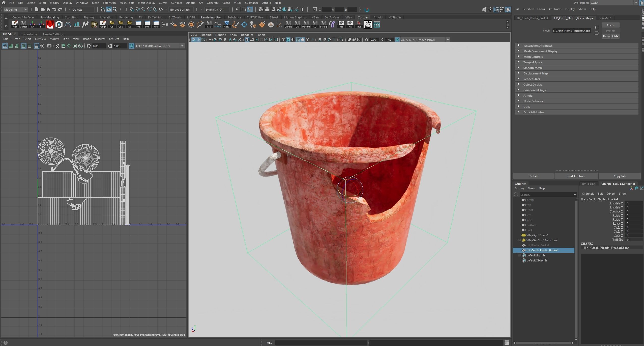Click the Outliner horizontal scrollbar
644x346 pixels.
pyautogui.click(x=543, y=343)
